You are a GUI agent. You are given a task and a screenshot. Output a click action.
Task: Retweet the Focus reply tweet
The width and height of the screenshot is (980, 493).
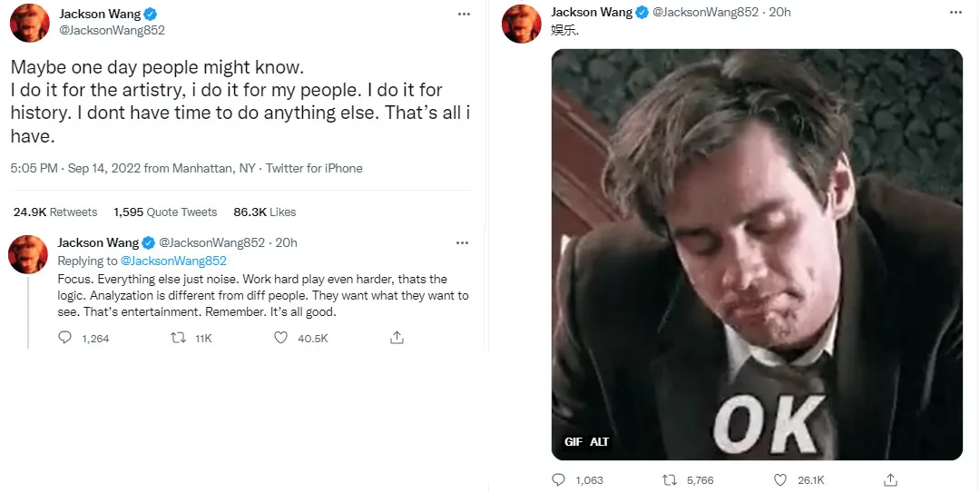tap(179, 338)
